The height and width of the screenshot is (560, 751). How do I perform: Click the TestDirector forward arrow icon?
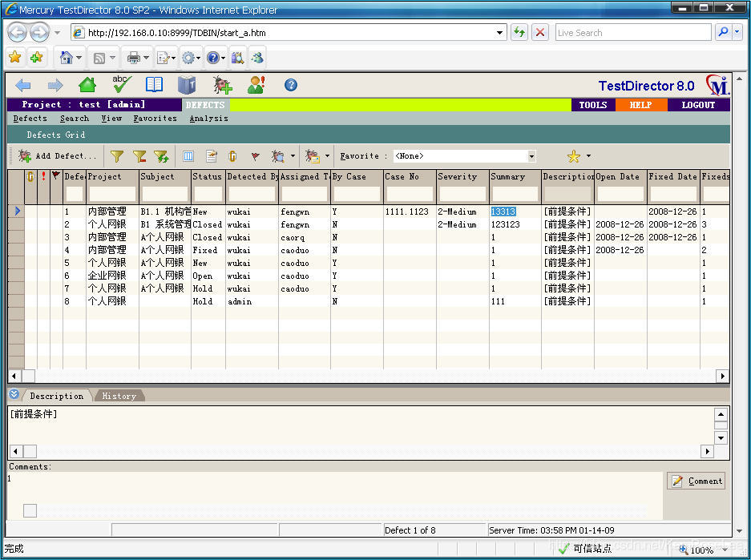point(55,85)
